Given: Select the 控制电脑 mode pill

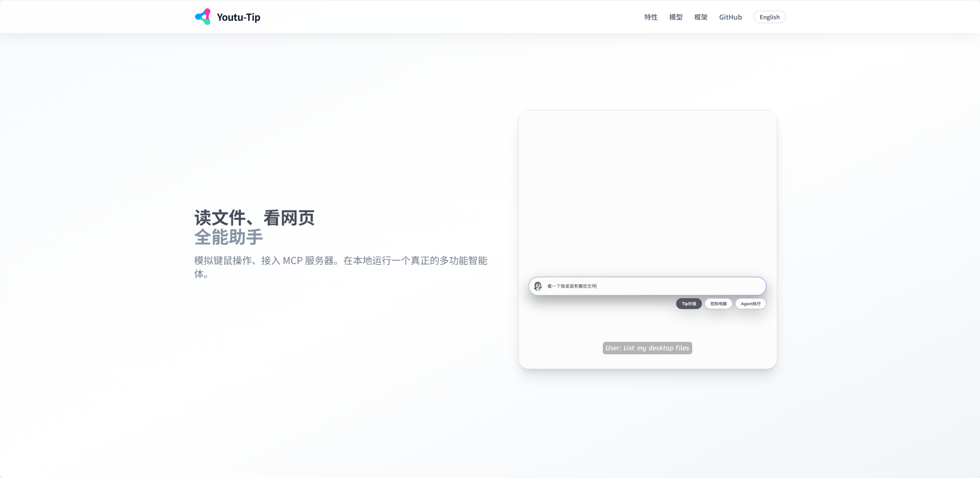Looking at the screenshot, I should [718, 304].
